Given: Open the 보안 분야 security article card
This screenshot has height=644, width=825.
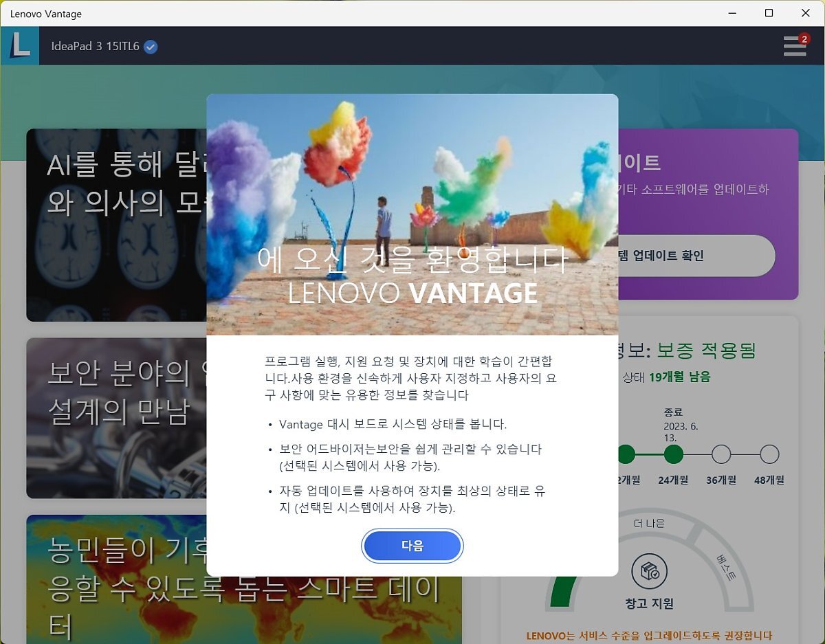Looking at the screenshot, I should 117,418.
